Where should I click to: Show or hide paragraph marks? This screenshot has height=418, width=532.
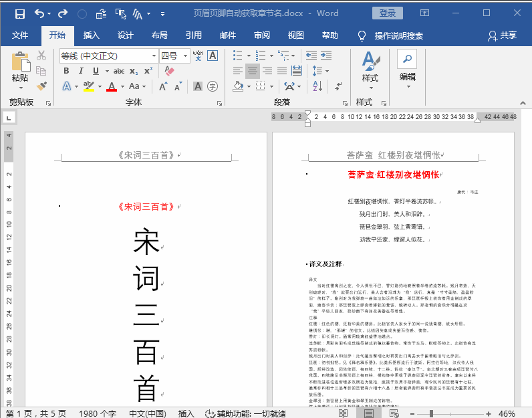(338, 86)
